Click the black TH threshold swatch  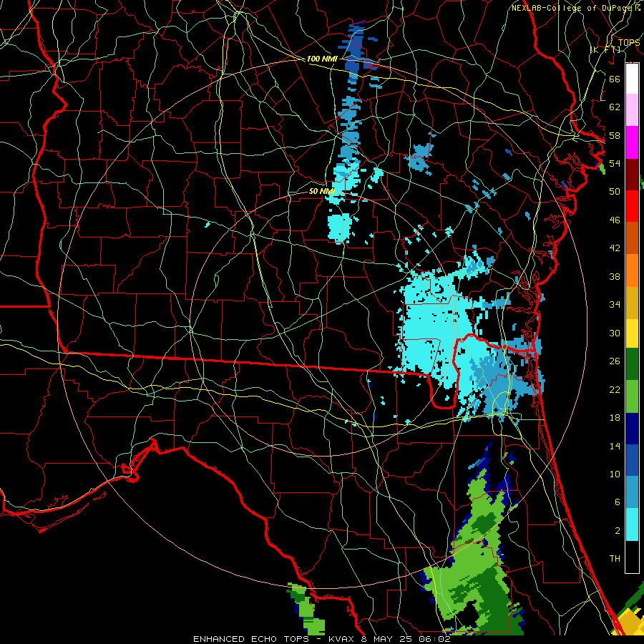632,557
